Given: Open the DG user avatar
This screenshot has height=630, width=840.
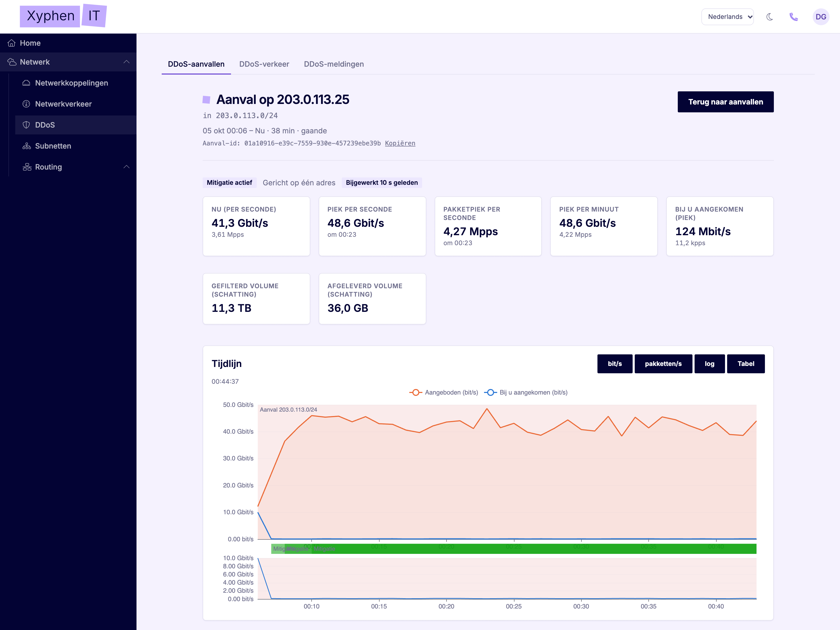Looking at the screenshot, I should [x=821, y=17].
